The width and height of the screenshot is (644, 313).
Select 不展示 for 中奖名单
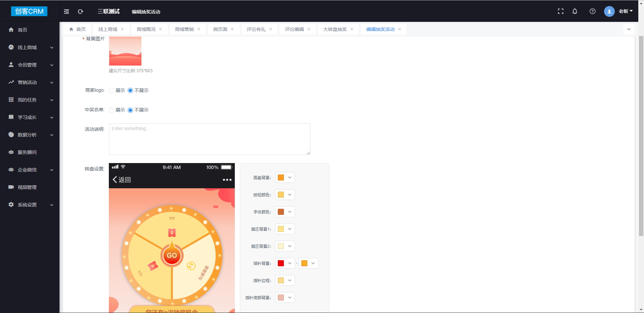[x=130, y=110]
